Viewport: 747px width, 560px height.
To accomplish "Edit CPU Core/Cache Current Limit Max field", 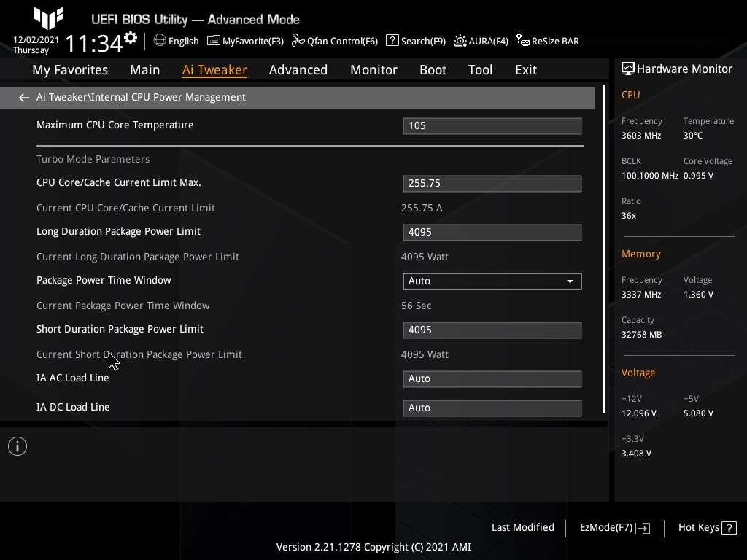I will [x=492, y=183].
